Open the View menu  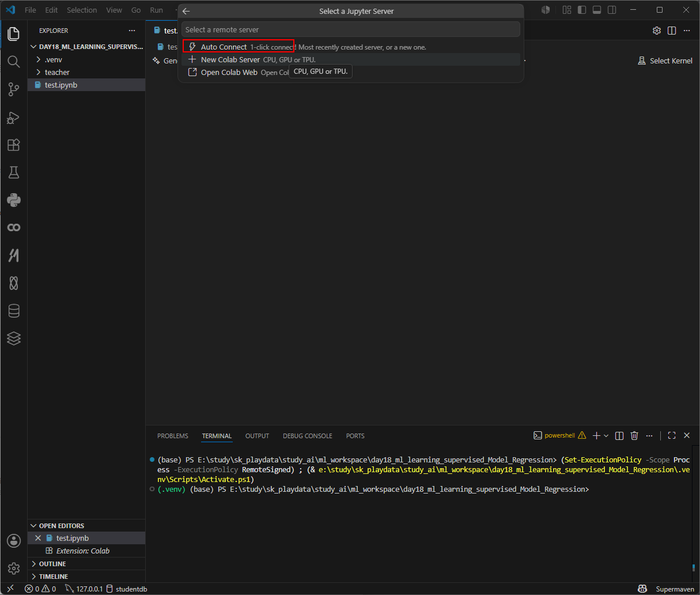(x=114, y=10)
